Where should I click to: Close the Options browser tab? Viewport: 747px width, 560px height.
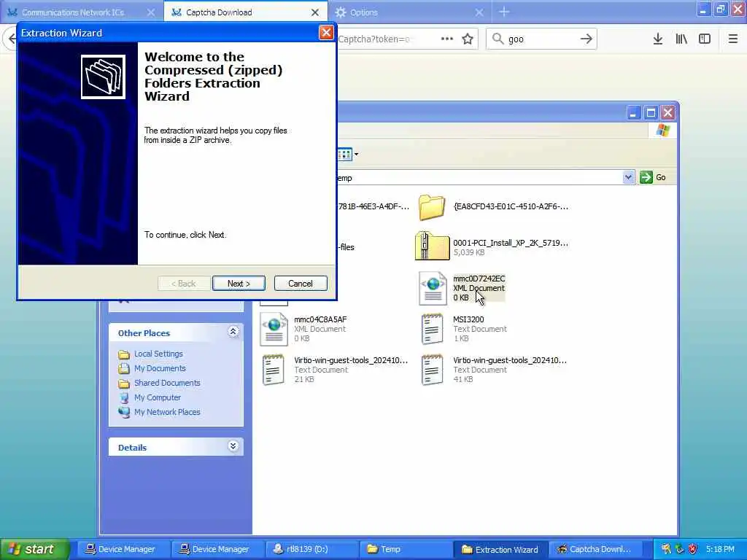pos(479,12)
